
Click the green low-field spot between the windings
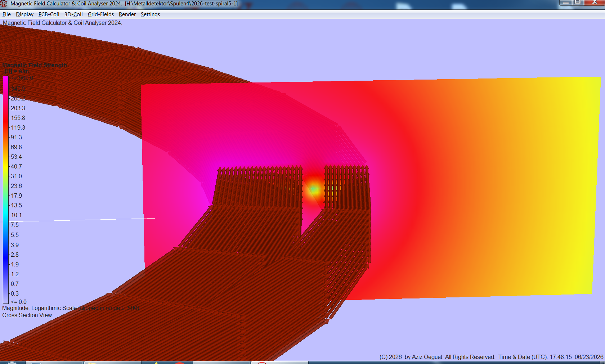314,189
